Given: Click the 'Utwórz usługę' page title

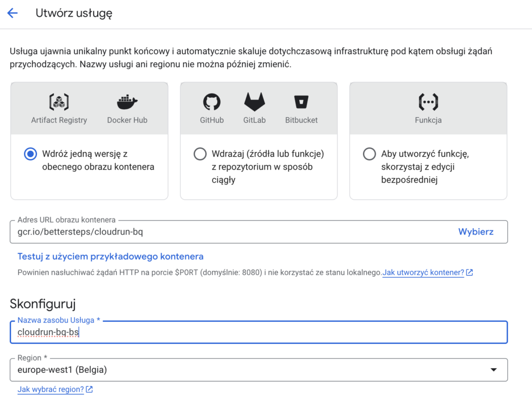Looking at the screenshot, I should pos(74,14).
